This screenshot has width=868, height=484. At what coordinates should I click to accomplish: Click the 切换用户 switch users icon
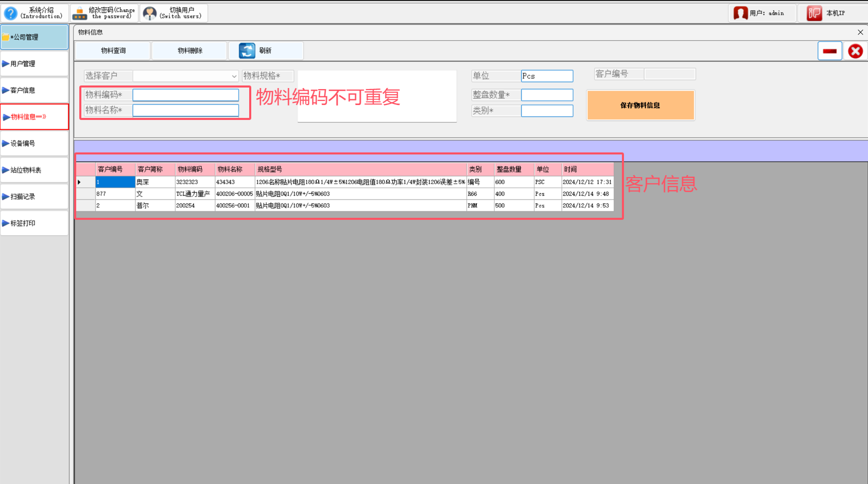(x=149, y=12)
